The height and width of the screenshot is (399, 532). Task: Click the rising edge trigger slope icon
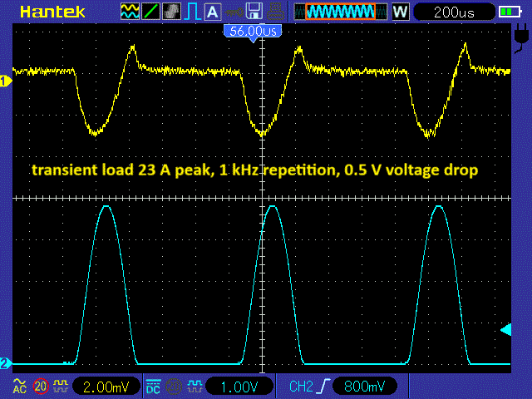[x=325, y=386]
